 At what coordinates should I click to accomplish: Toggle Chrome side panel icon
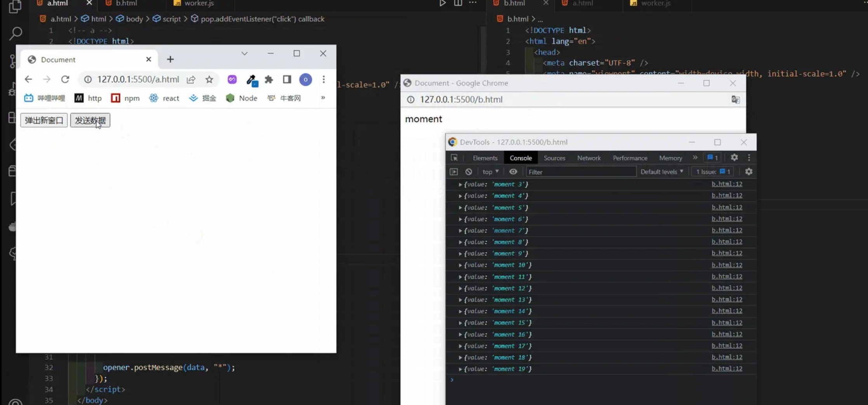point(287,80)
